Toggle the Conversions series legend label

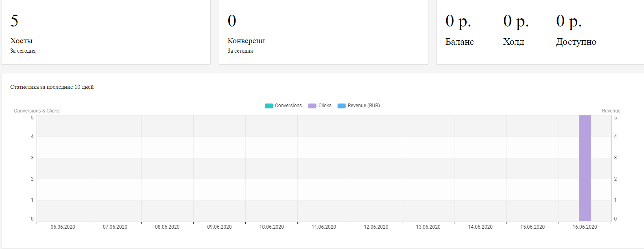click(x=288, y=106)
